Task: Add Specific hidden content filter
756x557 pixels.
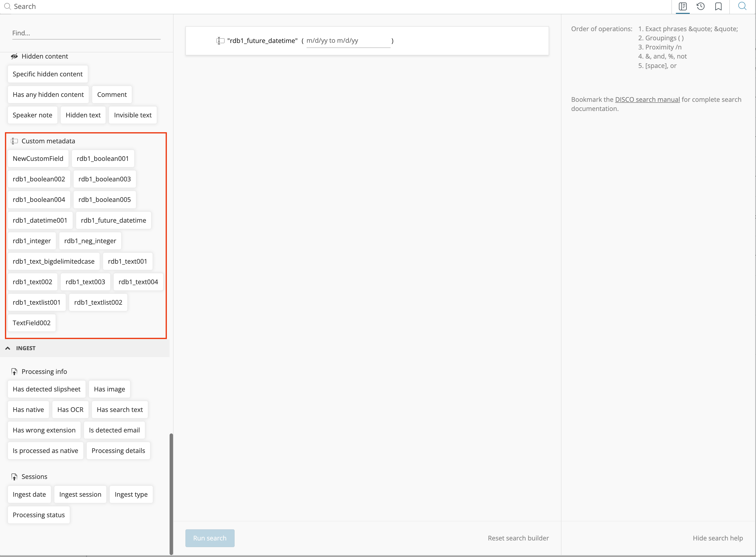Action: pyautogui.click(x=47, y=74)
